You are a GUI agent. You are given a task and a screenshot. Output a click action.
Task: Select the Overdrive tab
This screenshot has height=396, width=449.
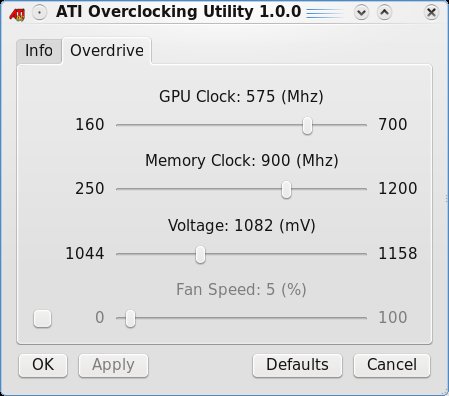(107, 51)
